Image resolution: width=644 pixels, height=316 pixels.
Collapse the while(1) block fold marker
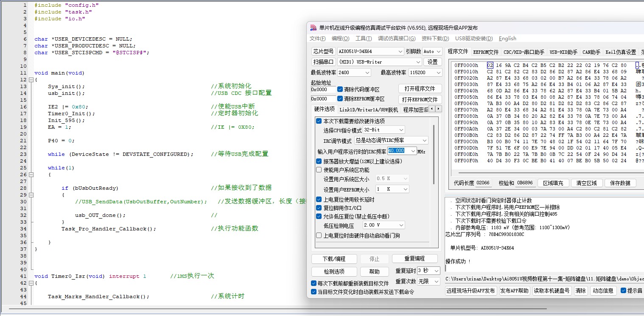point(31,175)
